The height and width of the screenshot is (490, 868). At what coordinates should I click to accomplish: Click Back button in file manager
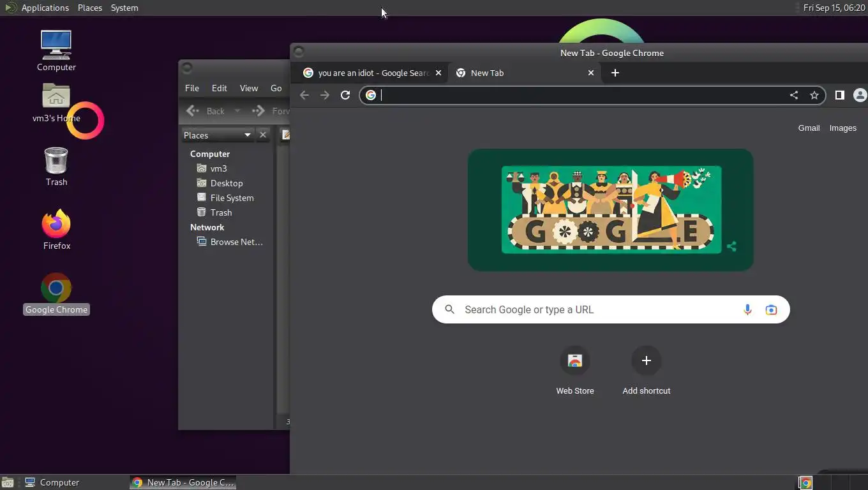[206, 111]
